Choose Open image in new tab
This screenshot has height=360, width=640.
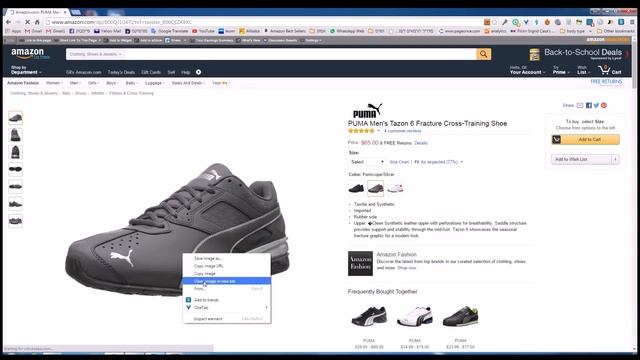pyautogui.click(x=227, y=281)
